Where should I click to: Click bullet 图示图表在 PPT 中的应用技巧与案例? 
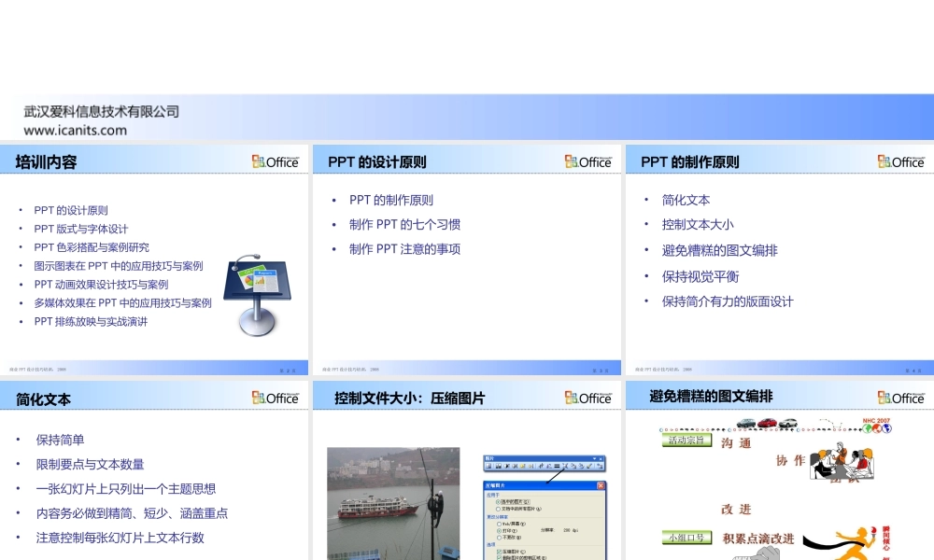[119, 265]
